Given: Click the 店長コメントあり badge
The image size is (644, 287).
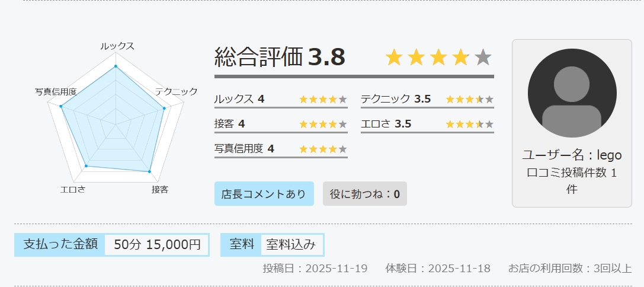Looking at the screenshot, I should [264, 194].
